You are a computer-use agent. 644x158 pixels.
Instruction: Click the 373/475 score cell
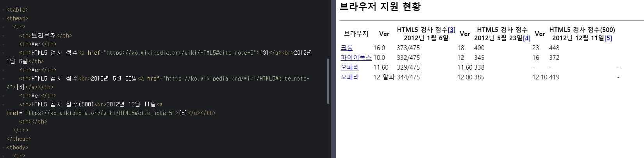[x=408, y=48]
